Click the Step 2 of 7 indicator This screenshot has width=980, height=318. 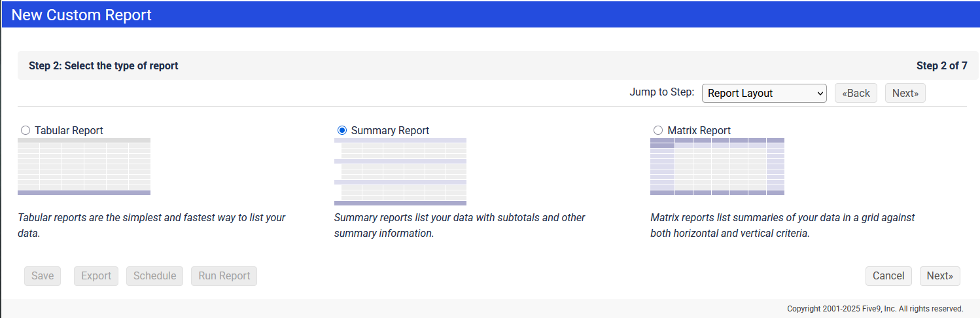(941, 65)
